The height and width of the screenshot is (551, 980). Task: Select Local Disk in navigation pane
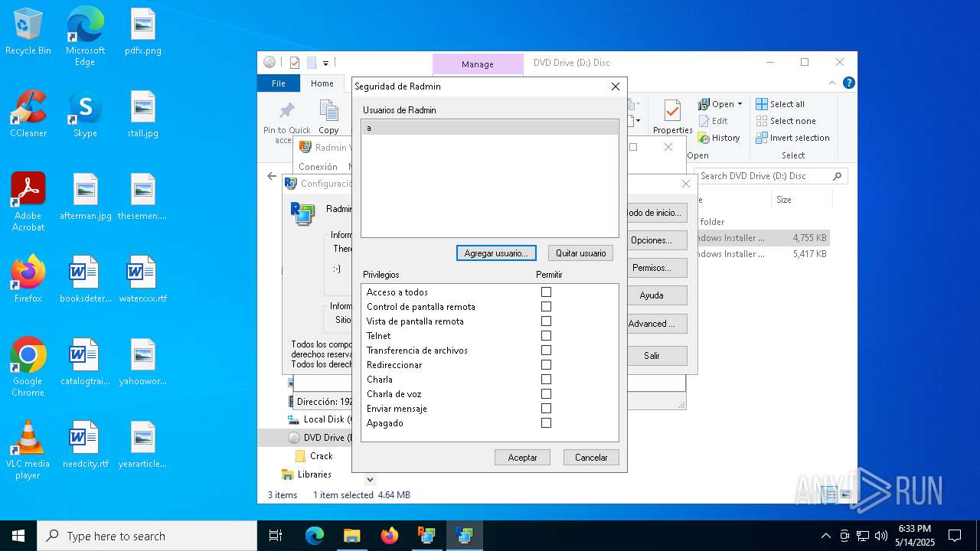coord(318,419)
